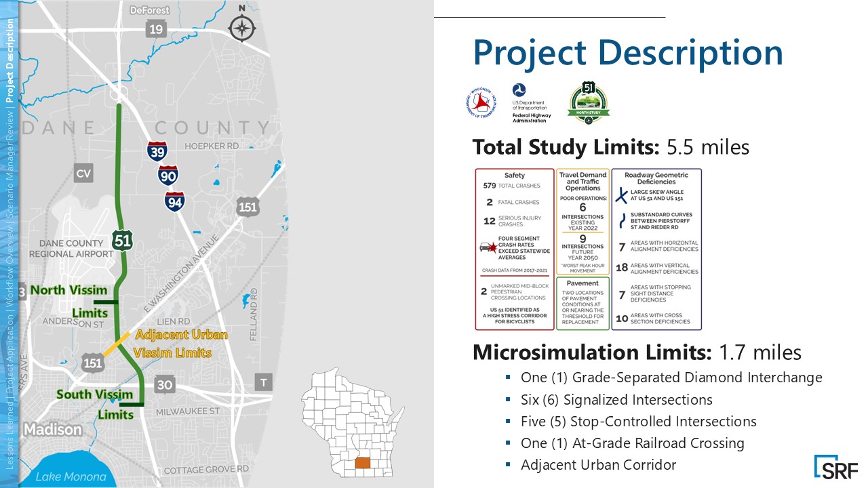
Task: Click the green 51 North Study badge
Action: (588, 102)
